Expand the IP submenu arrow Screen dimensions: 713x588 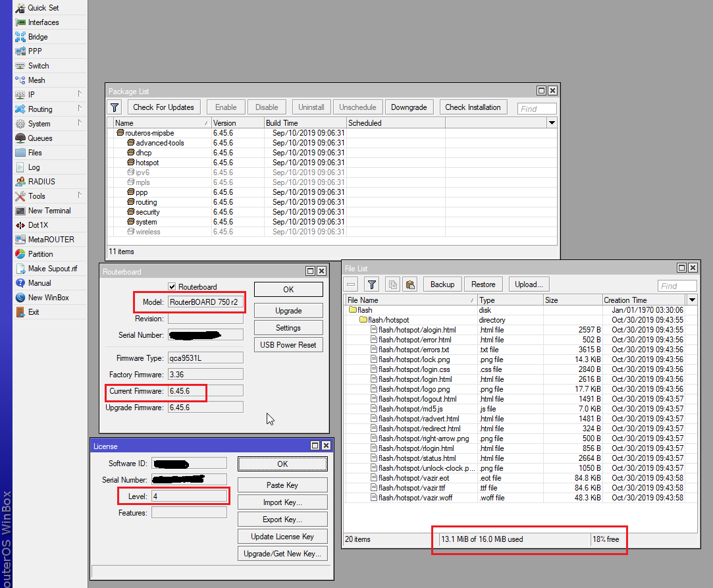click(x=80, y=94)
